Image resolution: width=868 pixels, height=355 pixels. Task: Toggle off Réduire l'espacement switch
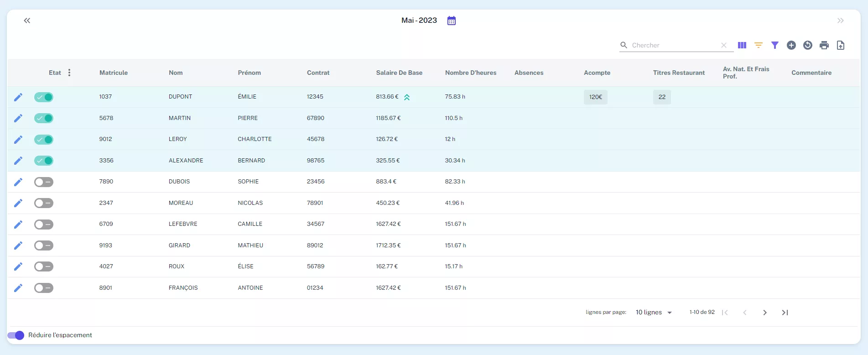point(16,335)
